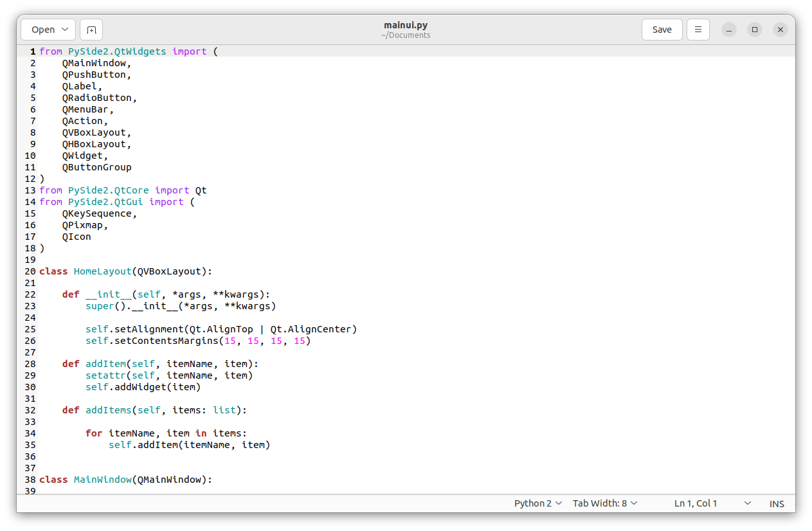This screenshot has width=812, height=531.
Task: Expand the Python 2 language selector
Action: (x=538, y=503)
